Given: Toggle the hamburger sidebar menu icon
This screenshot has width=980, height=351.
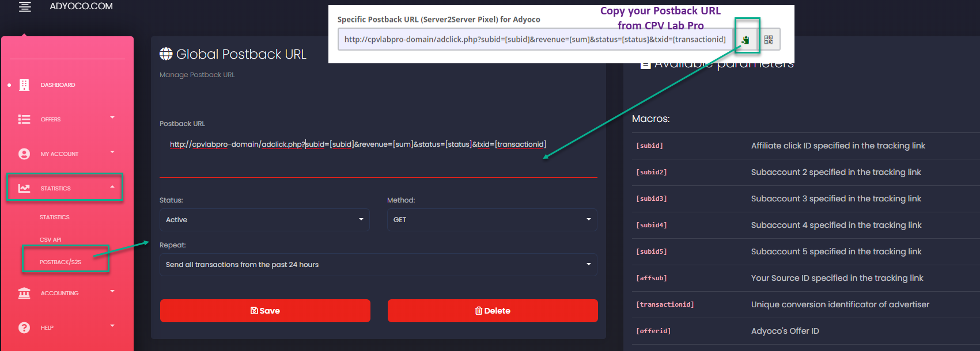Looking at the screenshot, I should (25, 7).
